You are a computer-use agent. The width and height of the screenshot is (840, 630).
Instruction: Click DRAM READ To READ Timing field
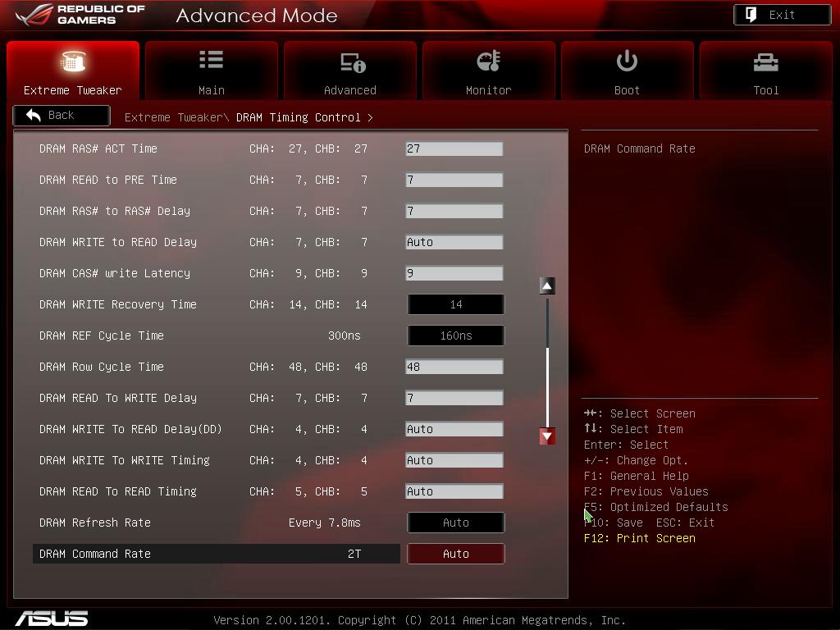(454, 491)
